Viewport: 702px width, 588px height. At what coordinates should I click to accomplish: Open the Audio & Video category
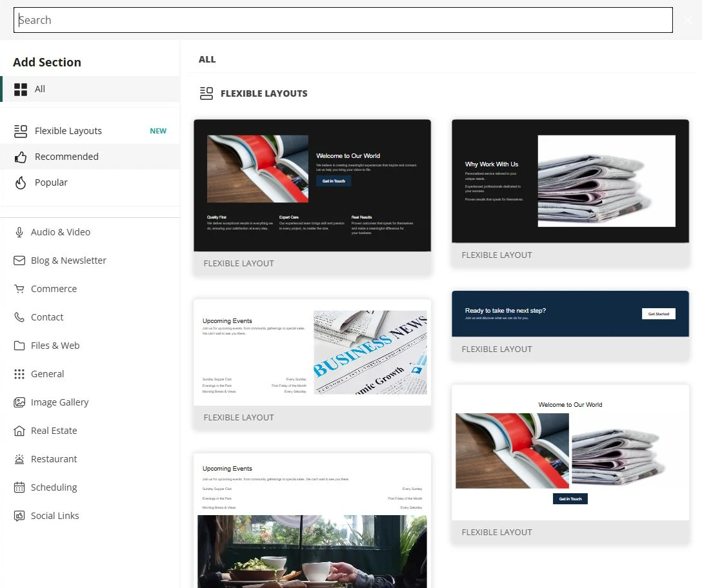pyautogui.click(x=90, y=232)
